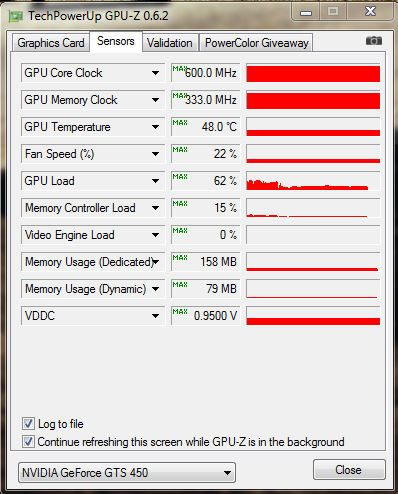Disable the Log to file checkbox
Viewport: 398px width, 494px height.
pyautogui.click(x=28, y=424)
